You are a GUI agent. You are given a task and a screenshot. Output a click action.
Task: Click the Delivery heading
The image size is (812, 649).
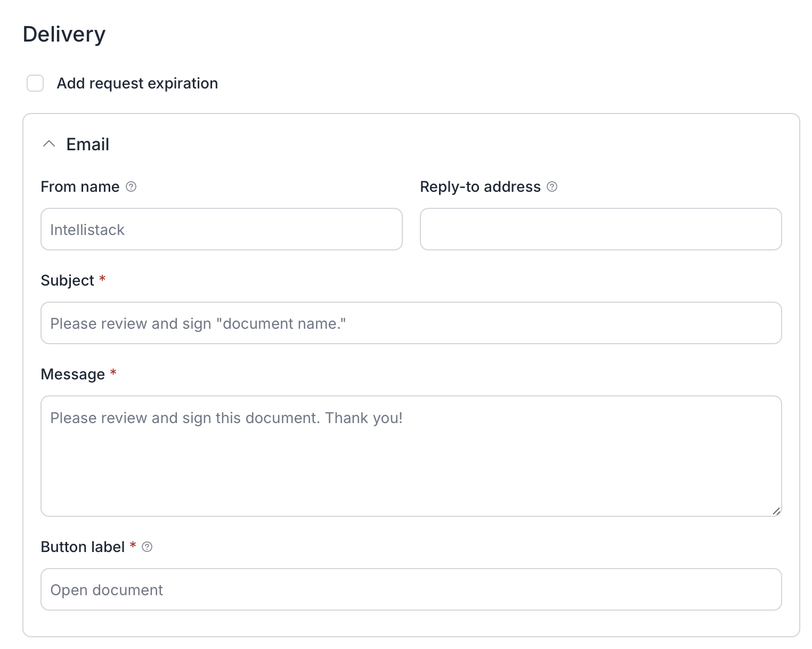pos(64,34)
